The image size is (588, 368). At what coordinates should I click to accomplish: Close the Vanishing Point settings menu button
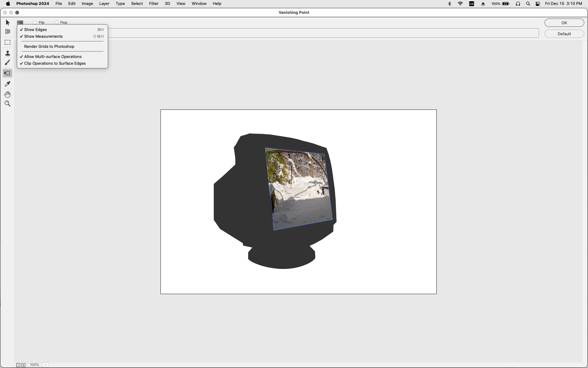(20, 22)
